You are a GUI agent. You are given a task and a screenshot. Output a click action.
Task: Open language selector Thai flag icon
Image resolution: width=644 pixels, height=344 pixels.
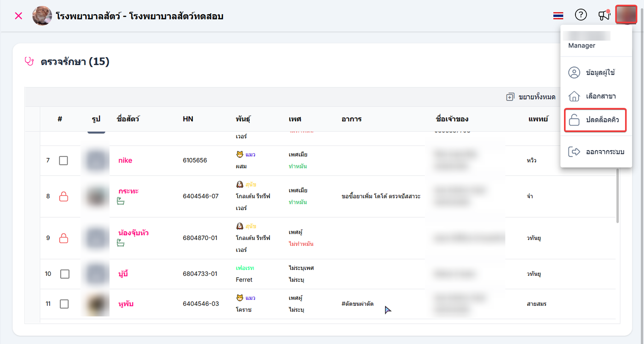point(558,16)
